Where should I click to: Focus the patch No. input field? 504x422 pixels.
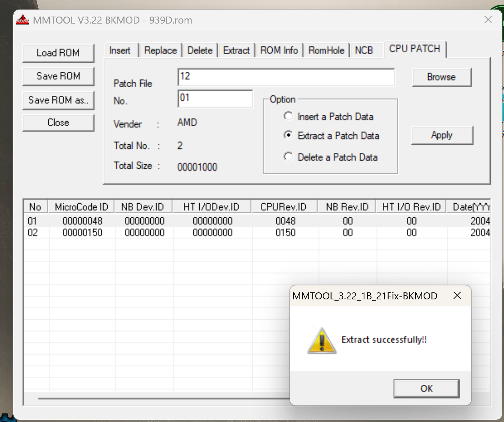(216, 98)
